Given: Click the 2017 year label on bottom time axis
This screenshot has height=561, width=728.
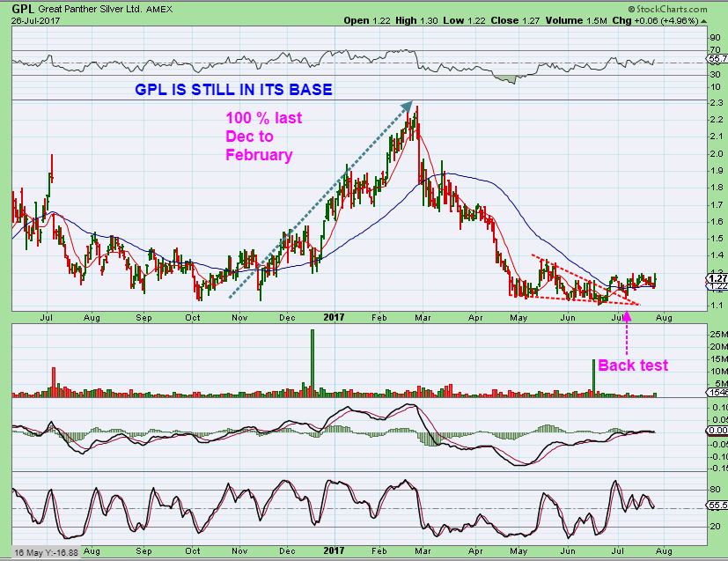Looking at the screenshot, I should coord(334,550).
